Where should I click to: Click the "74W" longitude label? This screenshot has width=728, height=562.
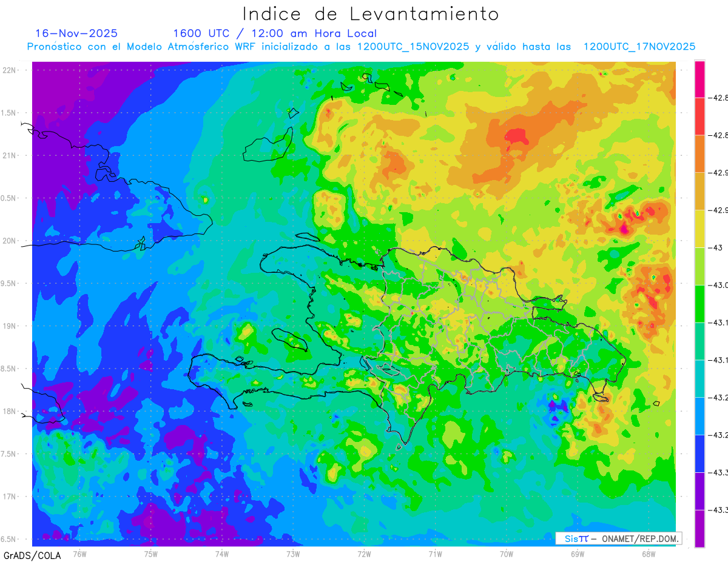pyautogui.click(x=222, y=554)
